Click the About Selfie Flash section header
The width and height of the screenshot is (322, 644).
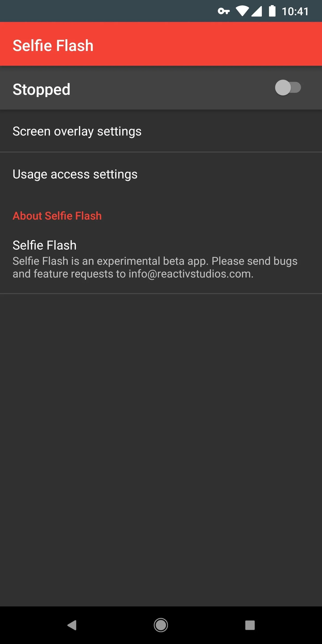coord(57,216)
